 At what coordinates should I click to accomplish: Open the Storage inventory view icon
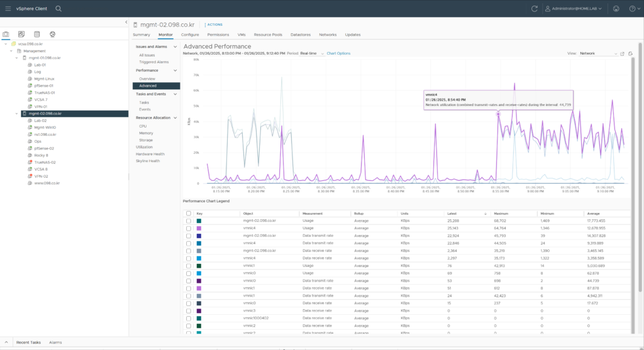(x=37, y=34)
